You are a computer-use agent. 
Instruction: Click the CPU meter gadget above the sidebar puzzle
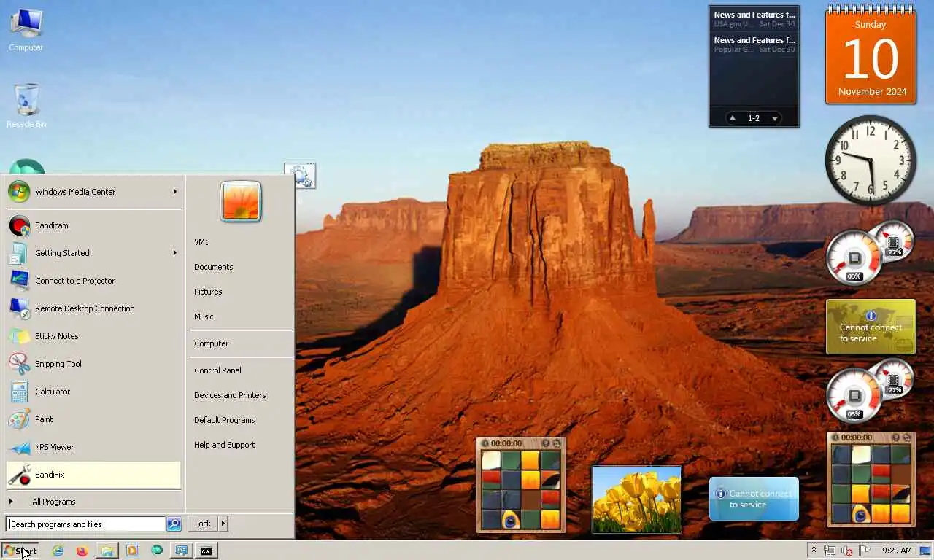pos(869,391)
